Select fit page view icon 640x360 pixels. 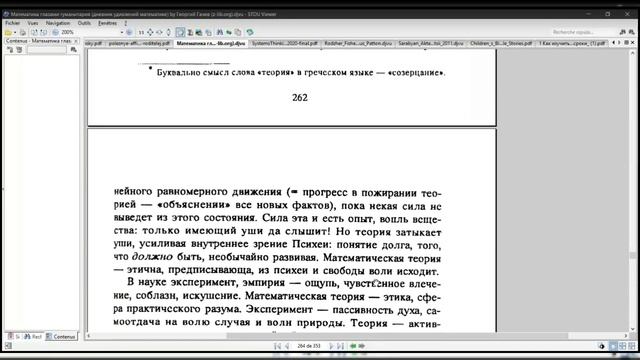(x=150, y=32)
